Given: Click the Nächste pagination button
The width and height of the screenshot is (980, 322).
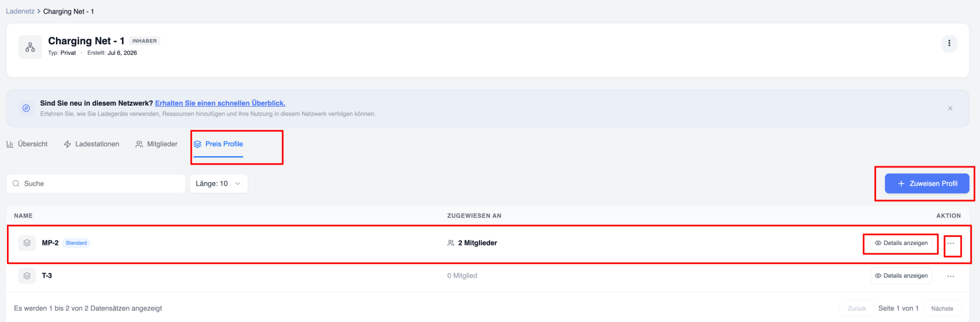Looking at the screenshot, I should pyautogui.click(x=942, y=309).
